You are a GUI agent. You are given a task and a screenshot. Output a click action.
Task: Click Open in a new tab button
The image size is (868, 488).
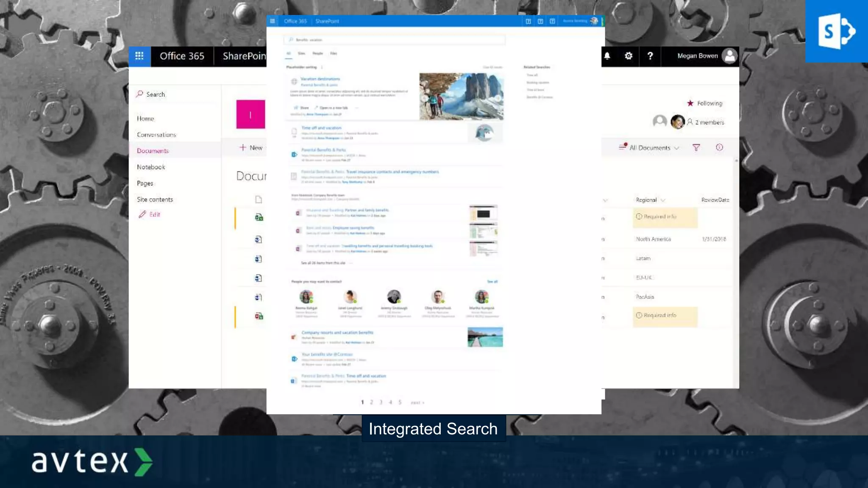point(331,108)
